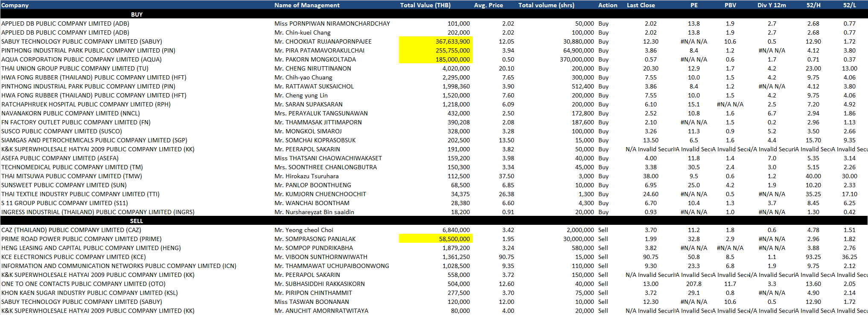
Task: Select the PBV column header
Action: 730,5
